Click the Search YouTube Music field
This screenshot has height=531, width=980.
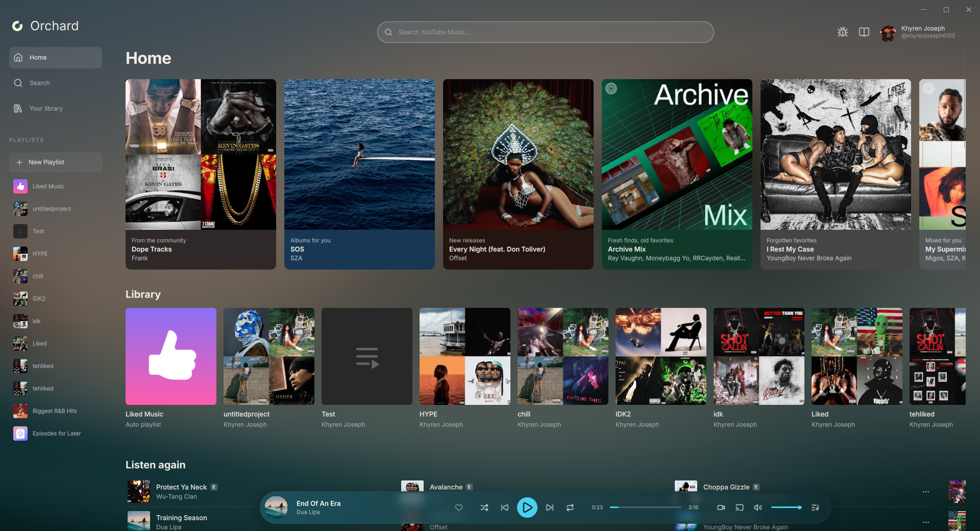(x=545, y=32)
